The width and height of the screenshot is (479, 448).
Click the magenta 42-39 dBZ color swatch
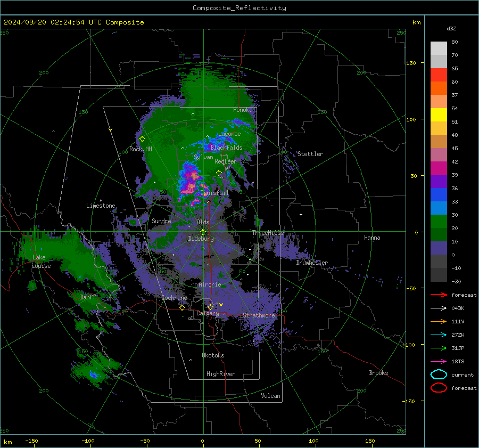coord(439,168)
